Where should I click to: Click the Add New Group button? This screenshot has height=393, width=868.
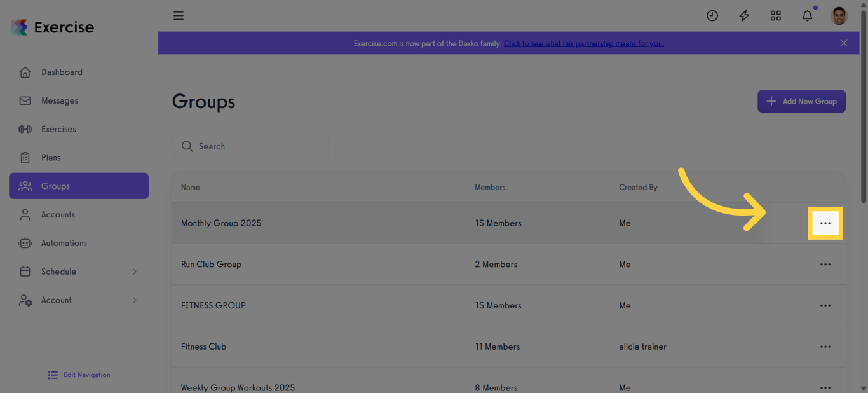click(801, 101)
